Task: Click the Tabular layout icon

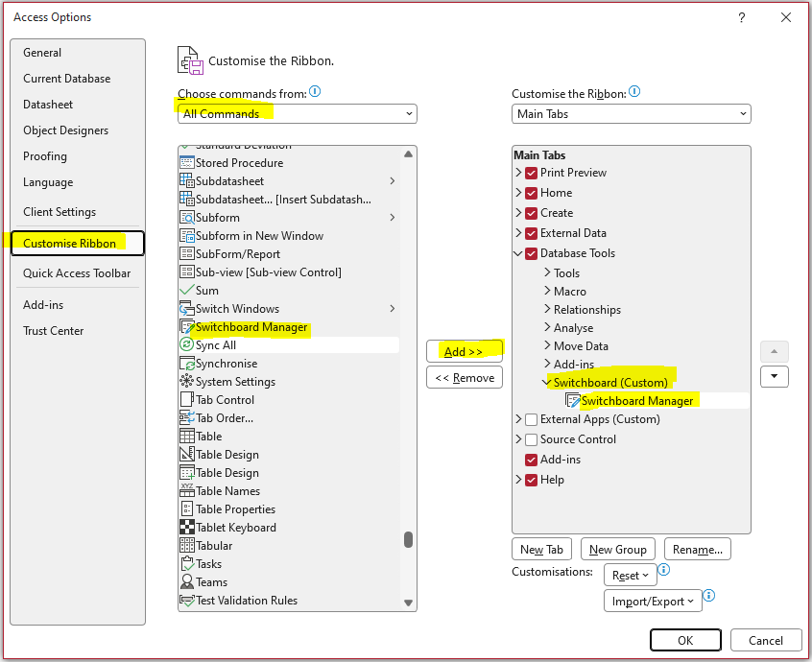Action: click(x=186, y=545)
